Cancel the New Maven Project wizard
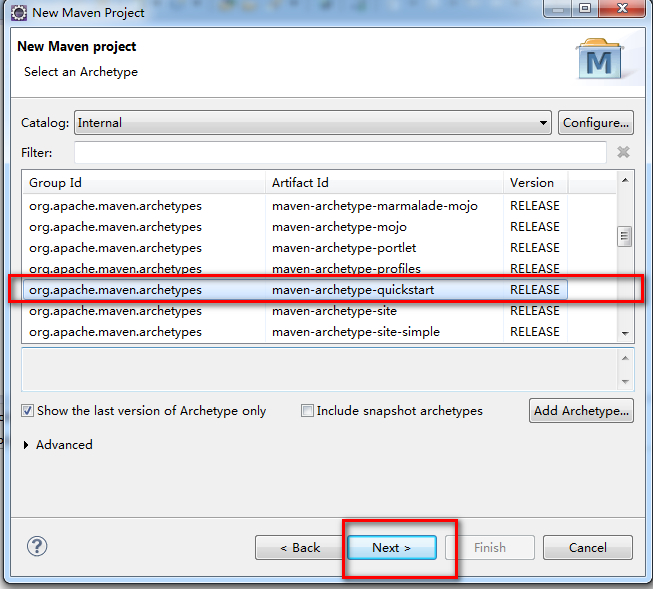This screenshot has height=589, width=653. 588,547
